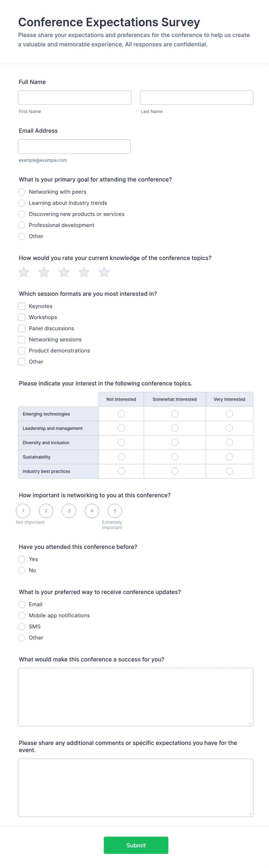269x868 pixels.
Task: Select Mobile app notifications for updates
Action: [22, 615]
